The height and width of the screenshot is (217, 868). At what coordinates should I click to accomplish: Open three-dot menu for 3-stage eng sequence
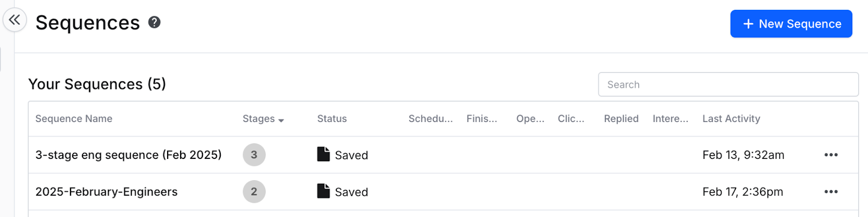click(831, 155)
